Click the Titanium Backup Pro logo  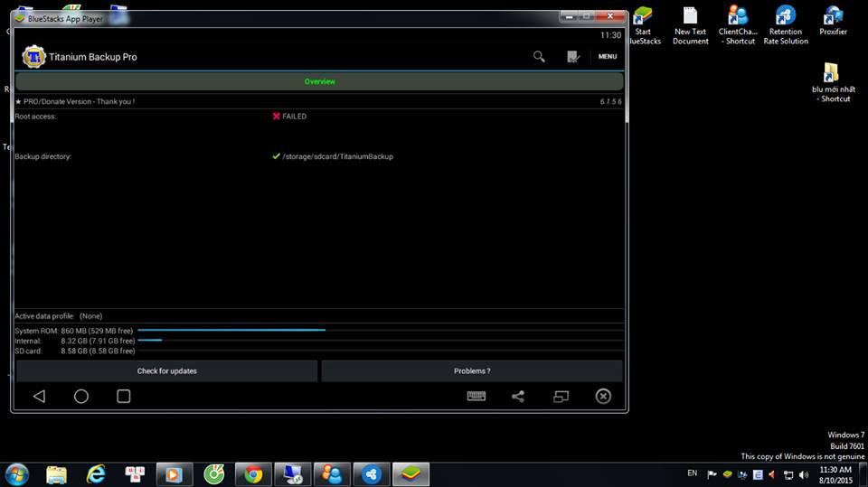(x=33, y=56)
